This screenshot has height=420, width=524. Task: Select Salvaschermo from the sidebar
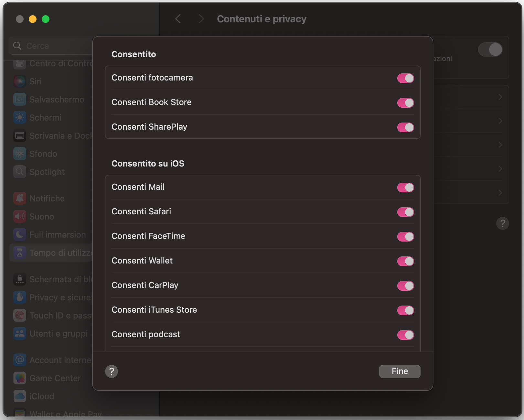tap(19, 99)
